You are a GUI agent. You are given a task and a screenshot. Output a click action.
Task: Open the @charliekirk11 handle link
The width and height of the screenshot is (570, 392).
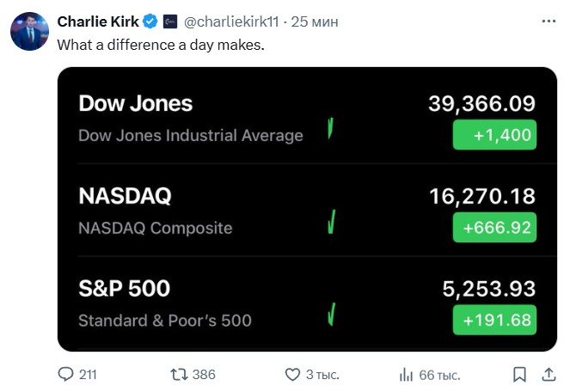[234, 21]
